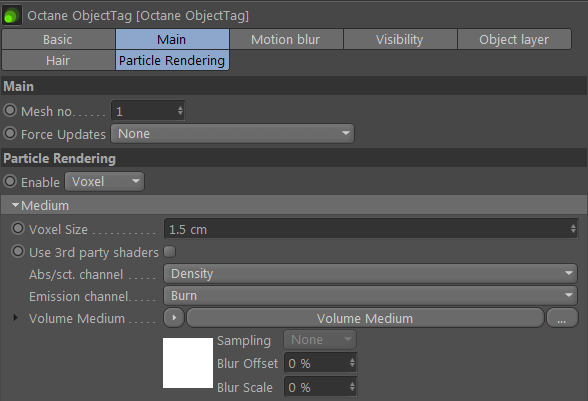Toggle the Force Updates animation dot
588x401 pixels.
coord(10,134)
